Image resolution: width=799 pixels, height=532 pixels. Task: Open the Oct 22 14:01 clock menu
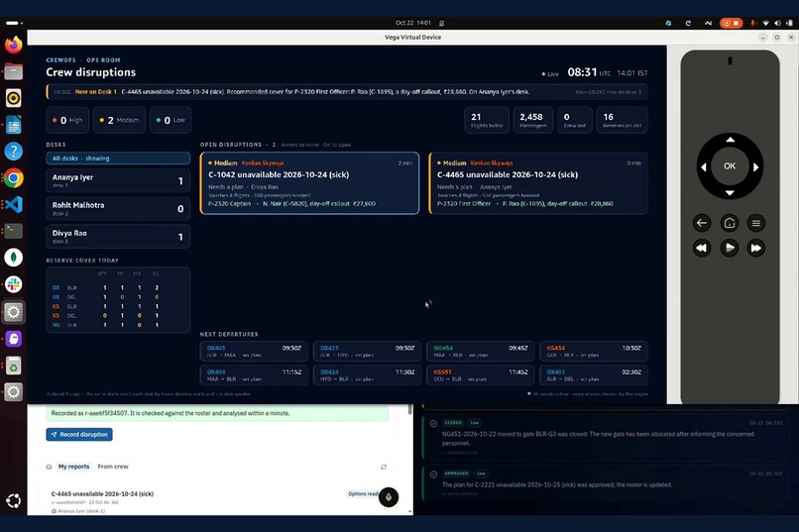pos(413,23)
